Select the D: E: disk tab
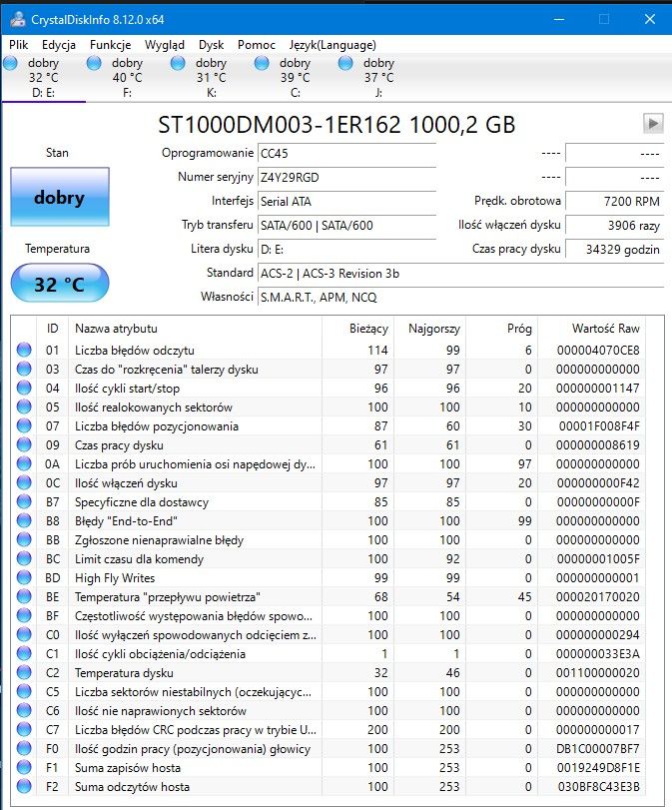Screen dimensions: 672x810 coord(43,78)
